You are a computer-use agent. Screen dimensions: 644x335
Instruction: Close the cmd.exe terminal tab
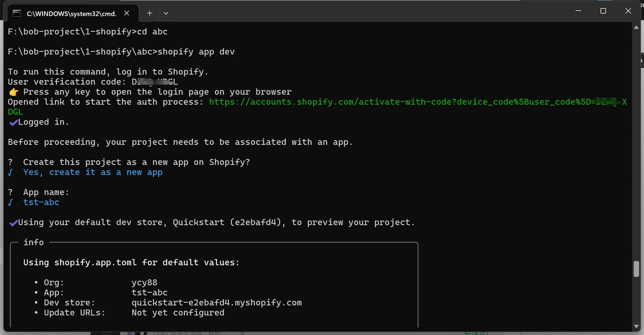pos(127,13)
